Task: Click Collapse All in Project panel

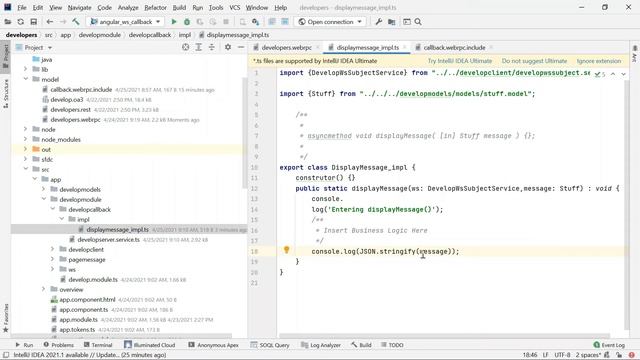Action: (x=212, y=47)
